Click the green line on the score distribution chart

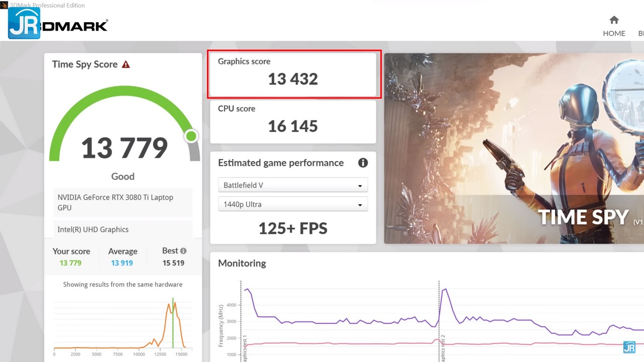(x=173, y=322)
